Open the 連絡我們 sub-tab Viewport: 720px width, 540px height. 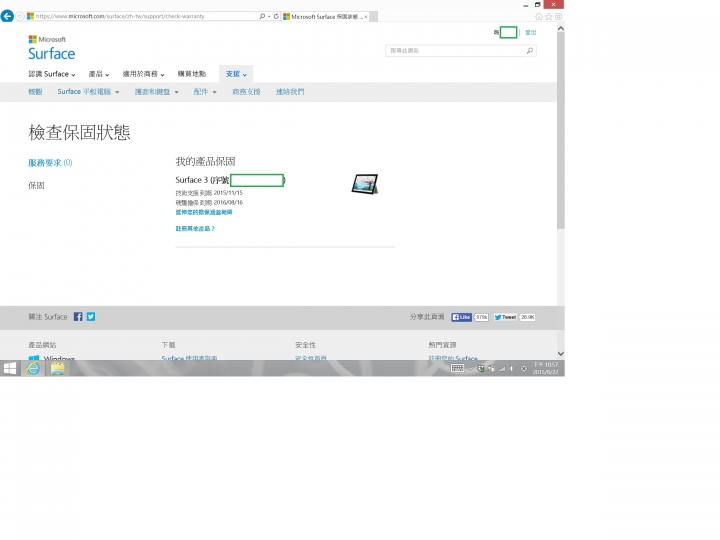click(290, 92)
